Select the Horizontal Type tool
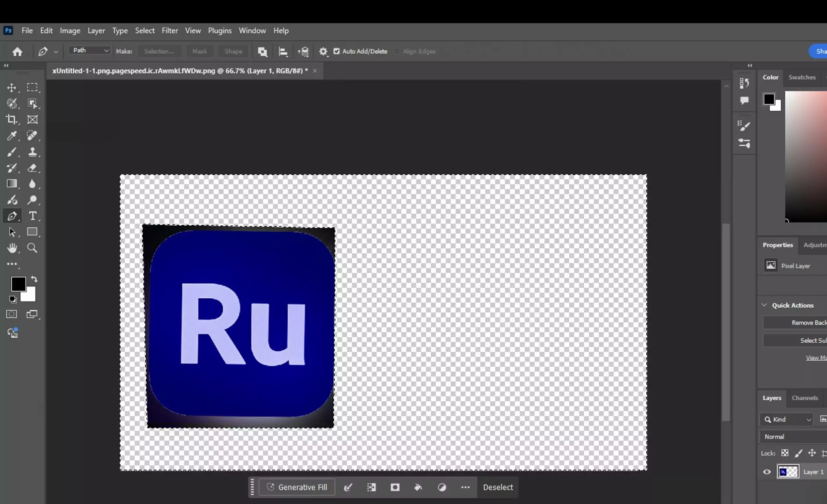The image size is (827, 504). 33,216
